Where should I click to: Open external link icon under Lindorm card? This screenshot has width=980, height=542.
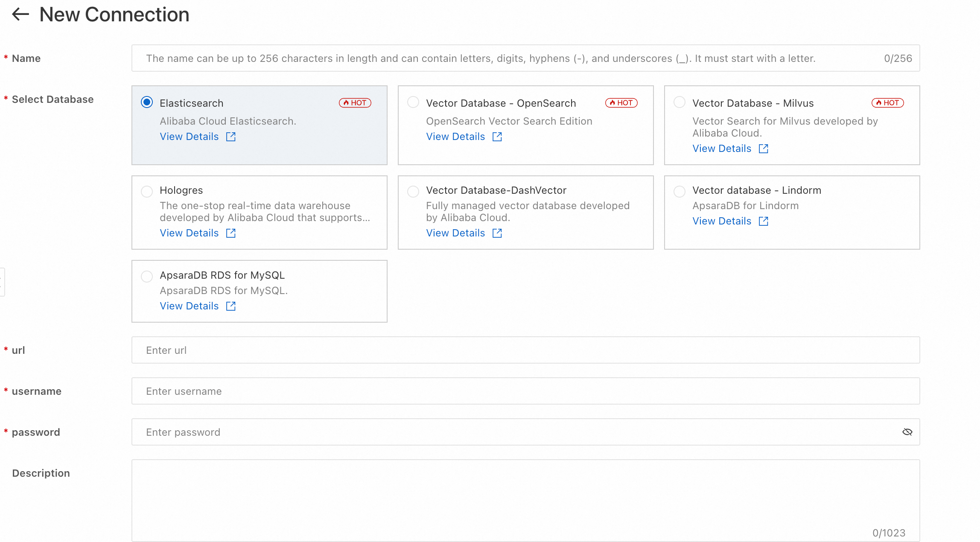(763, 221)
